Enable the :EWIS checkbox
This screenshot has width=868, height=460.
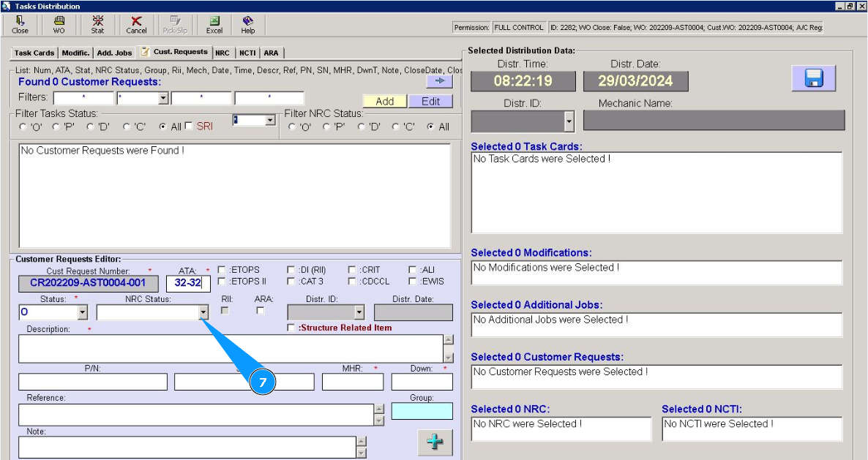[412, 282]
